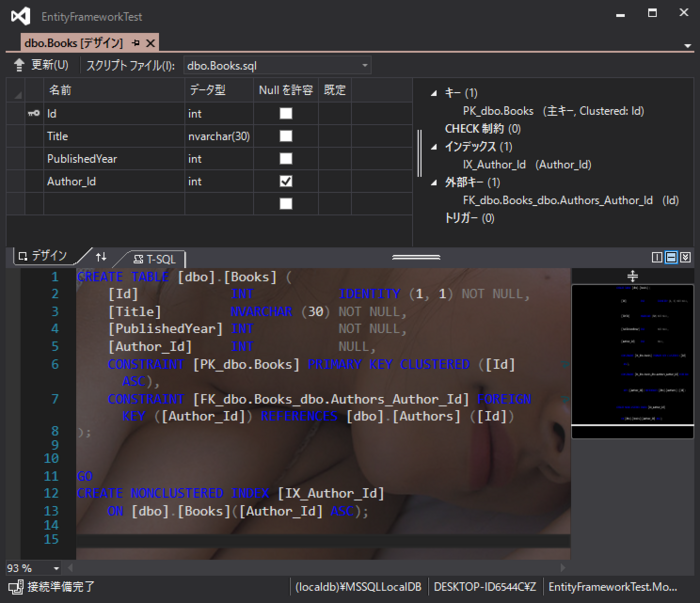Click the connection ready status icon

(16, 587)
